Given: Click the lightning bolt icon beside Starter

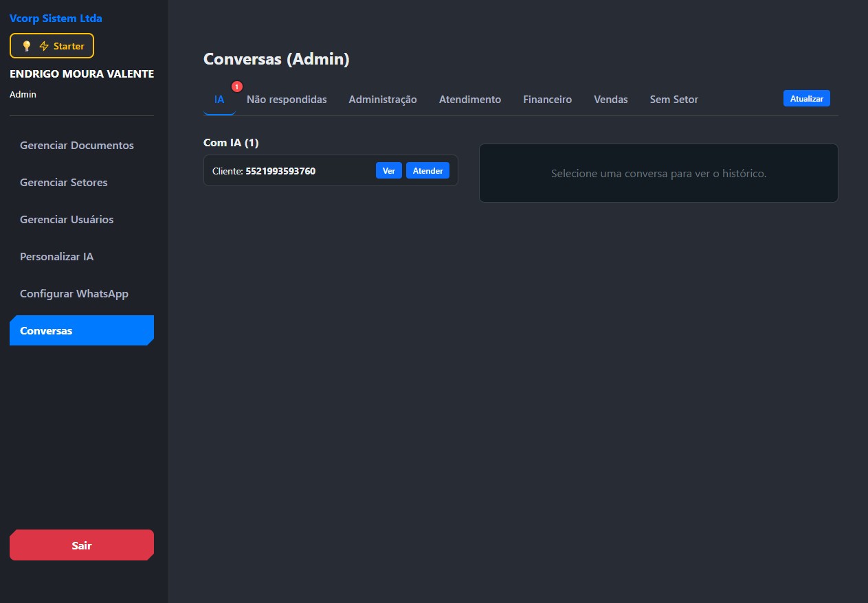Looking at the screenshot, I should point(44,46).
